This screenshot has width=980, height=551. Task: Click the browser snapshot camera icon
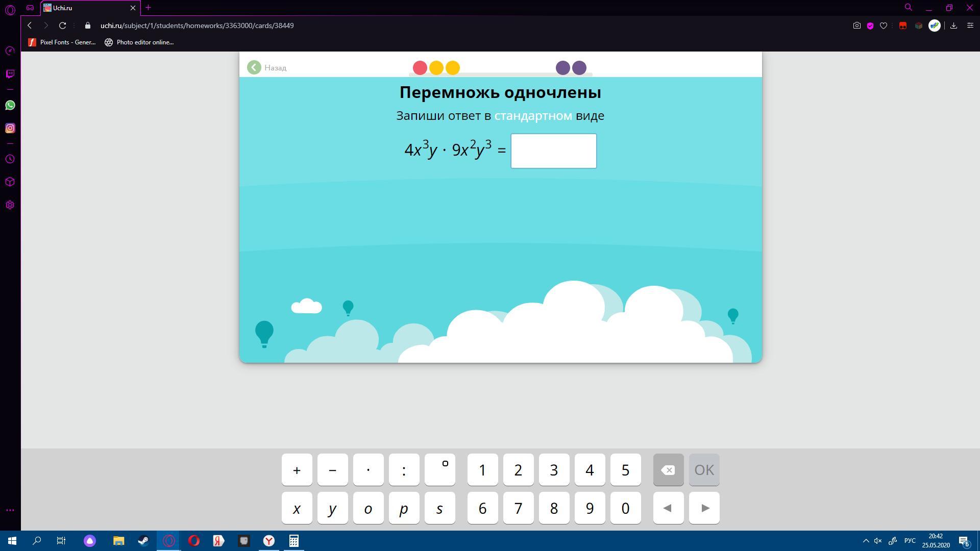856,26
